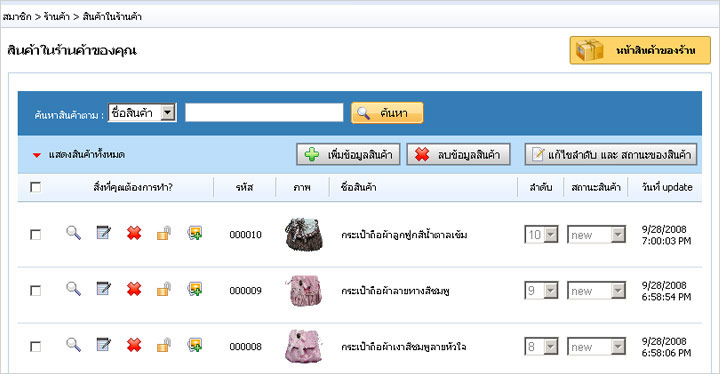Check the box for product 000008

click(35, 346)
